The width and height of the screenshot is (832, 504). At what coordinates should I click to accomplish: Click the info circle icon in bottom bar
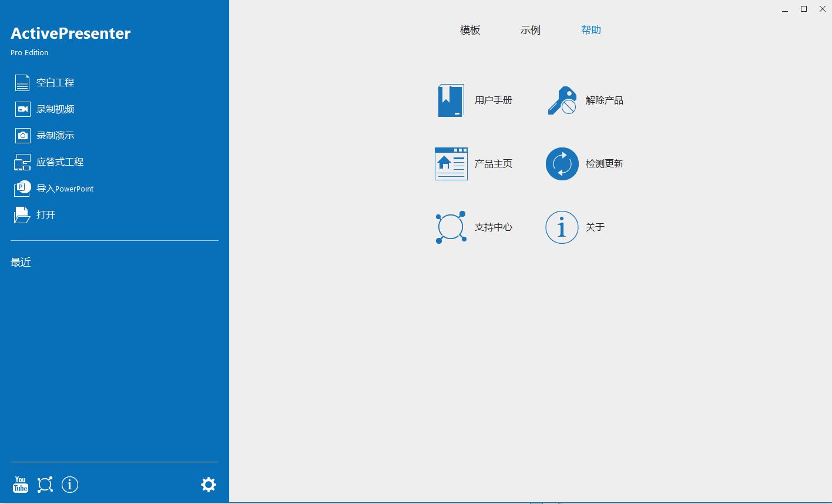(x=70, y=485)
